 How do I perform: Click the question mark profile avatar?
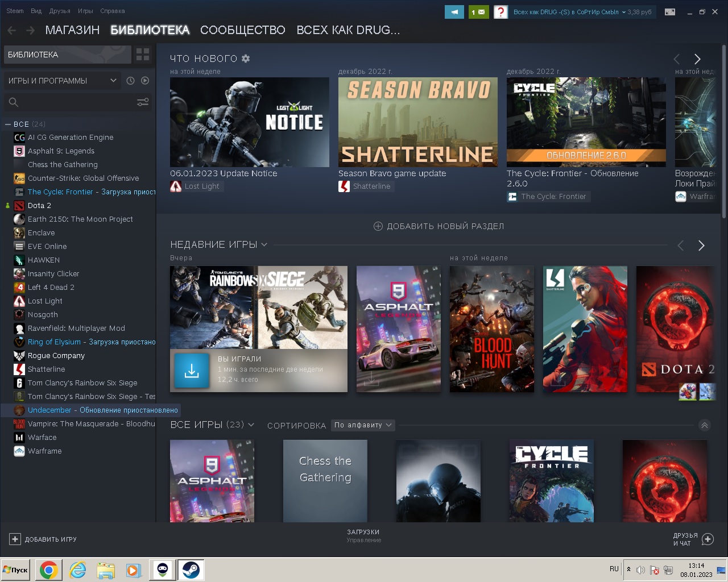click(x=500, y=11)
